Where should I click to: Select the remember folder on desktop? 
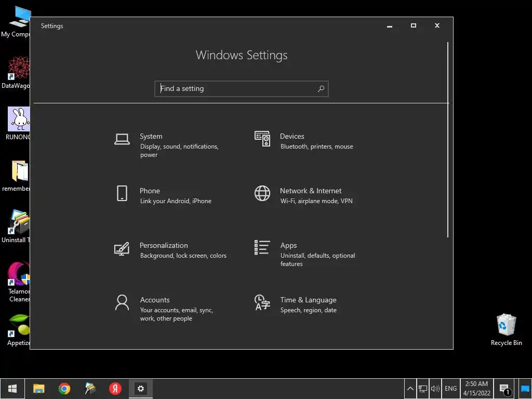point(16,176)
